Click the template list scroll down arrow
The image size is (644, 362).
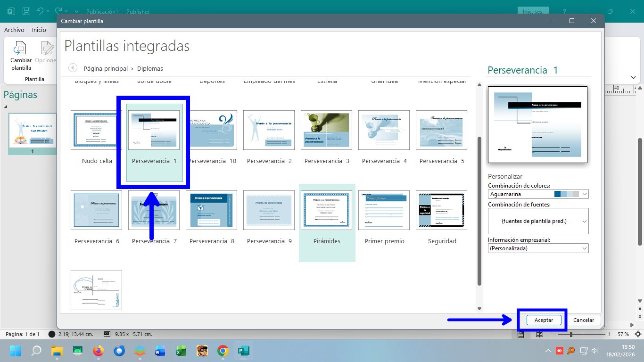pyautogui.click(x=479, y=309)
